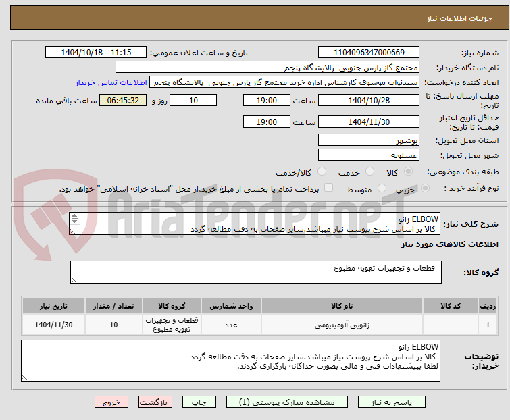Click the 'بازگشت' back button
This screenshot has height=420, width=510.
[155, 402]
